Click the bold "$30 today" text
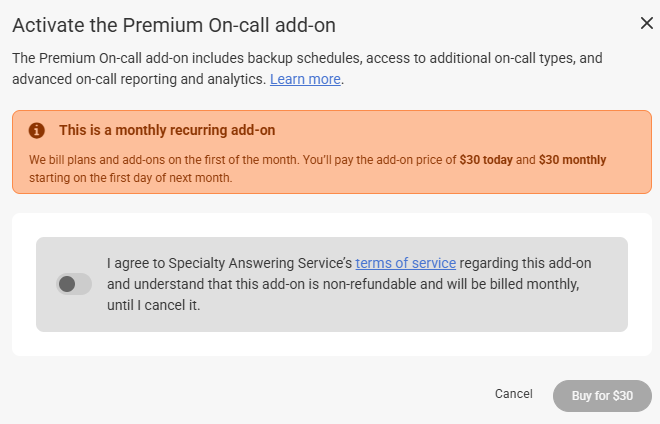660x424 pixels. pos(486,160)
